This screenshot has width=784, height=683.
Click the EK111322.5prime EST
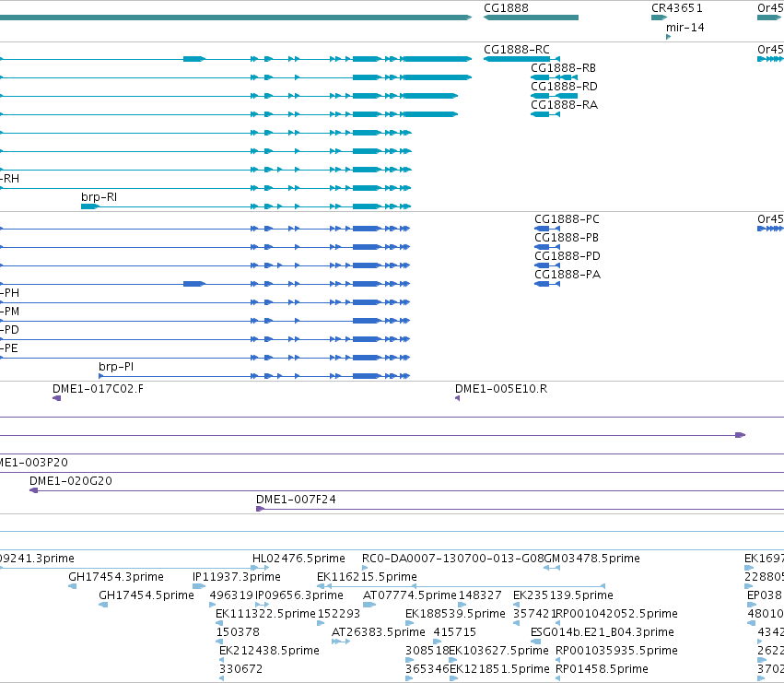point(219,623)
